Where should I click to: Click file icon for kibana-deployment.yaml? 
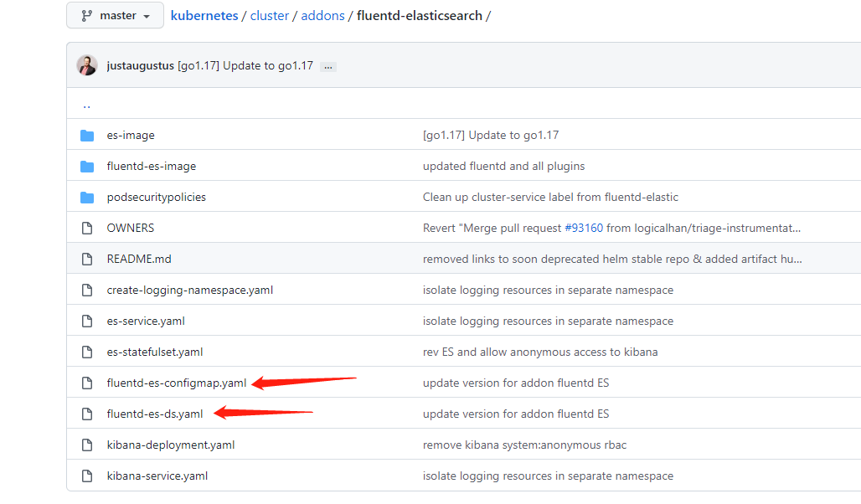(x=87, y=445)
